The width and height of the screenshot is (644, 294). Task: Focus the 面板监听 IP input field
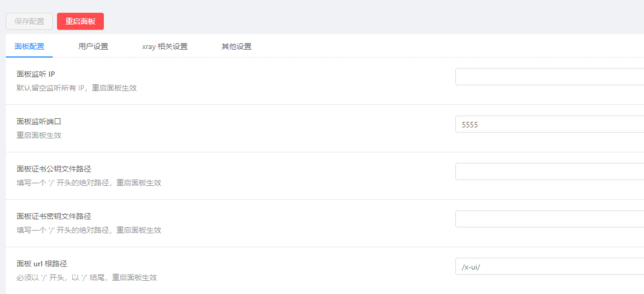[x=550, y=77]
